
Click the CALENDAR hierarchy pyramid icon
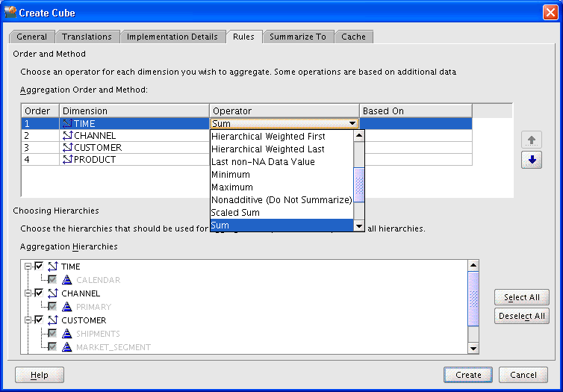coord(66,280)
